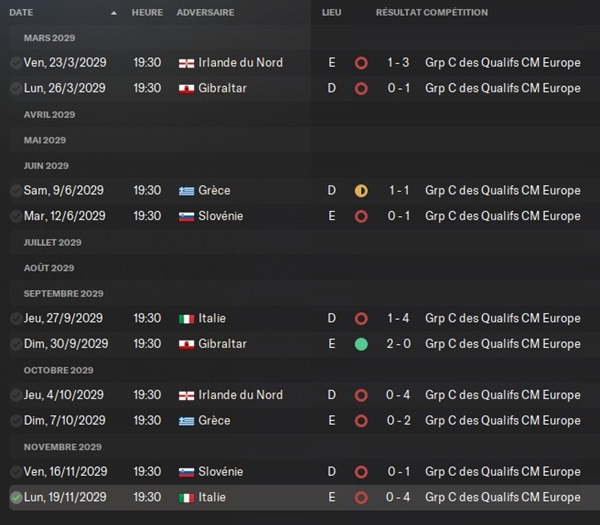Sort by the RÉSULTAT column header
This screenshot has height=525, width=600.
(398, 13)
